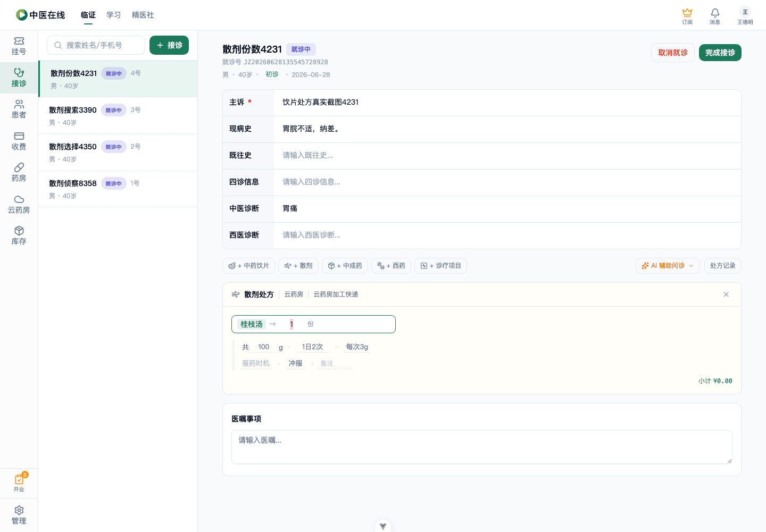Open 处方记录 button

(x=722, y=266)
